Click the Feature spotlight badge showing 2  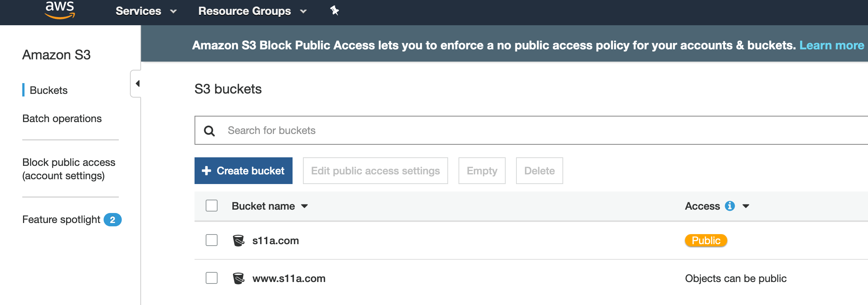pyautogui.click(x=112, y=220)
